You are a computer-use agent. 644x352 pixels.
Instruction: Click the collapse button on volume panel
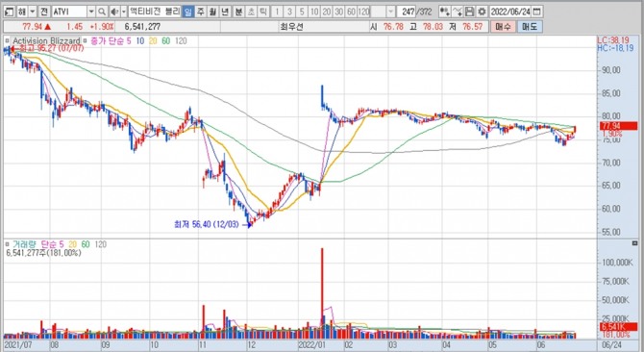tap(634, 243)
